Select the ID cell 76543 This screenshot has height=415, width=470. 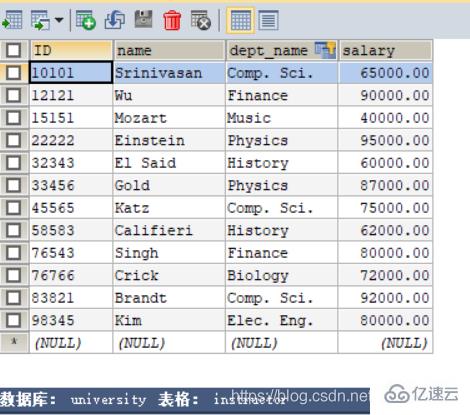click(x=71, y=253)
